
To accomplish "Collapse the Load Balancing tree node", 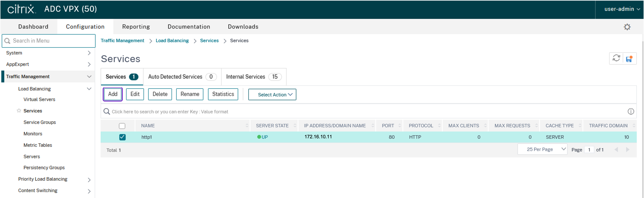I will [x=89, y=89].
